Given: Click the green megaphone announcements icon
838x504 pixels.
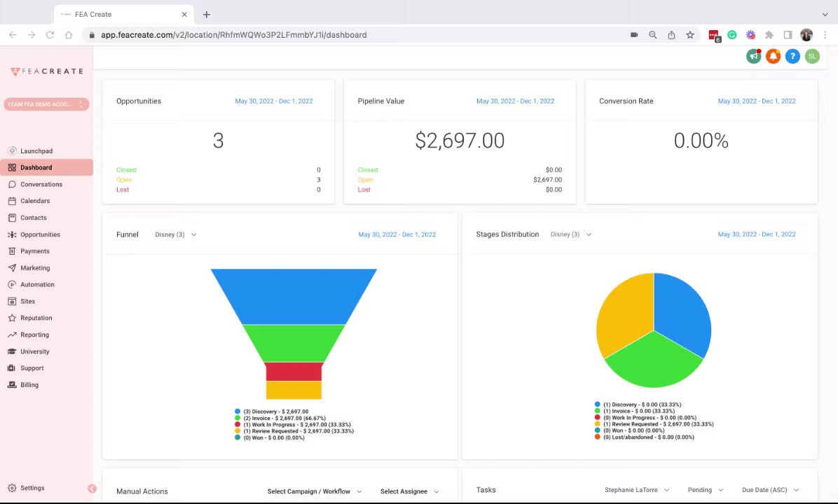Looking at the screenshot, I should [753, 56].
